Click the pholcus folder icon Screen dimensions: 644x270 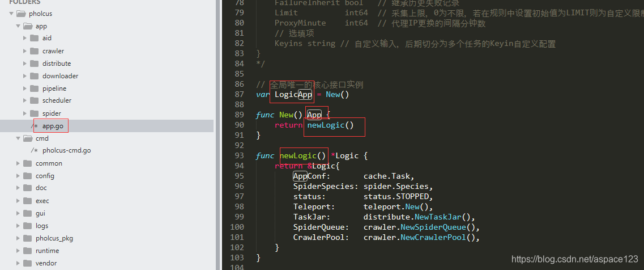(21, 14)
